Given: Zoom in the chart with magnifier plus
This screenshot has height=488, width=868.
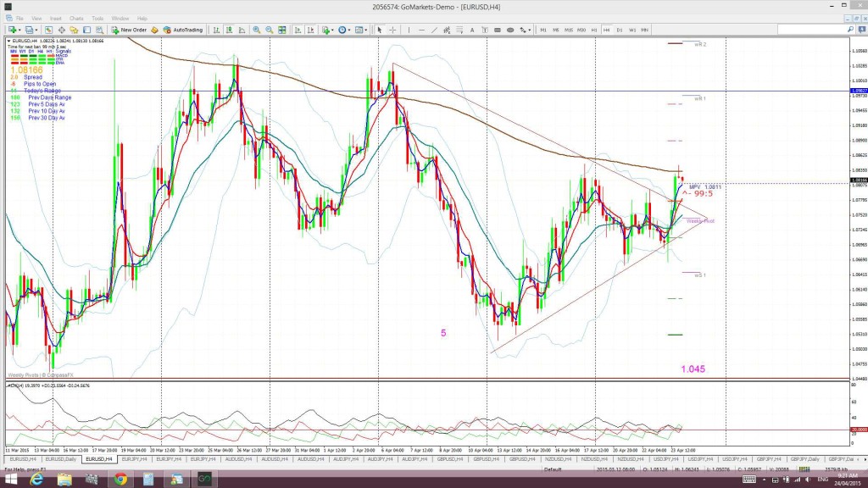Looking at the screenshot, I should click(257, 30).
